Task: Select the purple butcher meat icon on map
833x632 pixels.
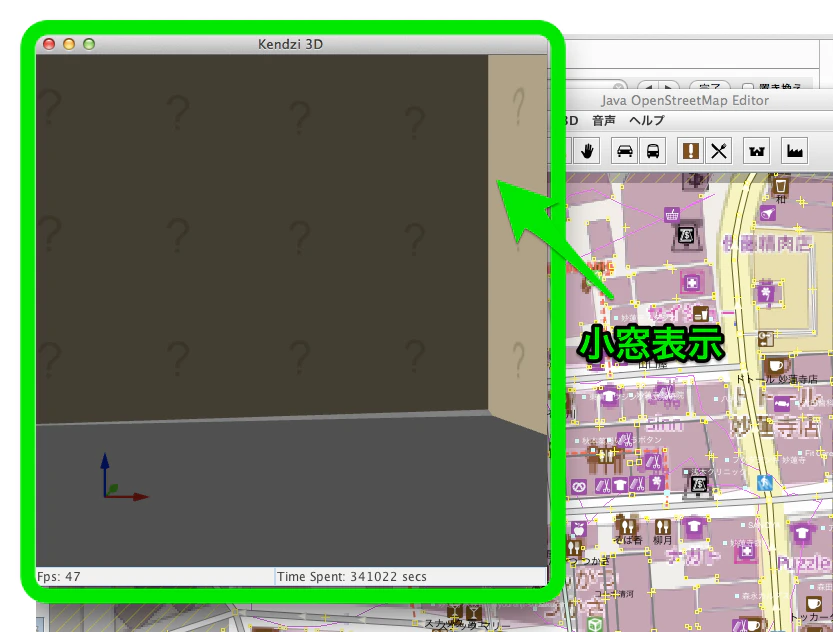Action: (768, 213)
